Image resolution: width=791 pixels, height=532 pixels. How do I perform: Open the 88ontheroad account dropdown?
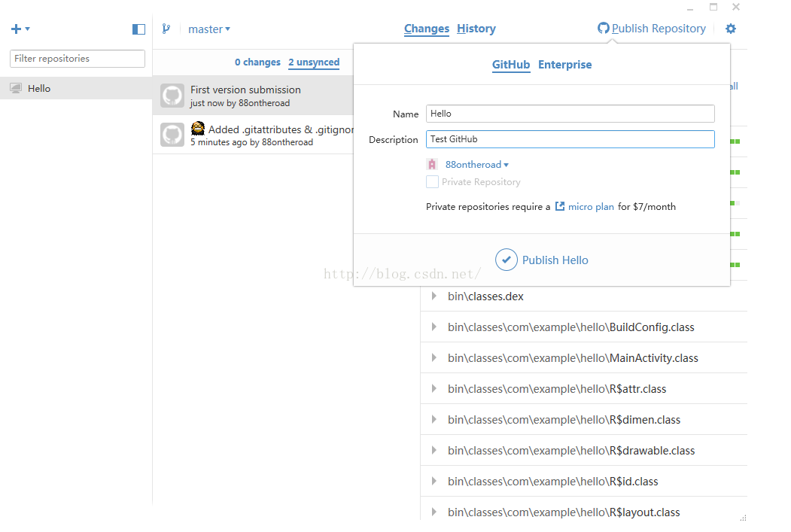pyautogui.click(x=476, y=164)
